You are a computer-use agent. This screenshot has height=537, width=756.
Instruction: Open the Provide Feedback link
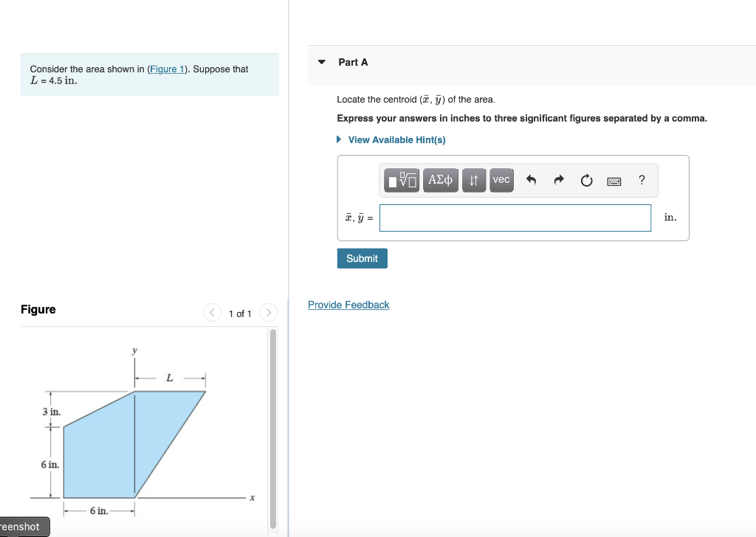click(x=348, y=305)
